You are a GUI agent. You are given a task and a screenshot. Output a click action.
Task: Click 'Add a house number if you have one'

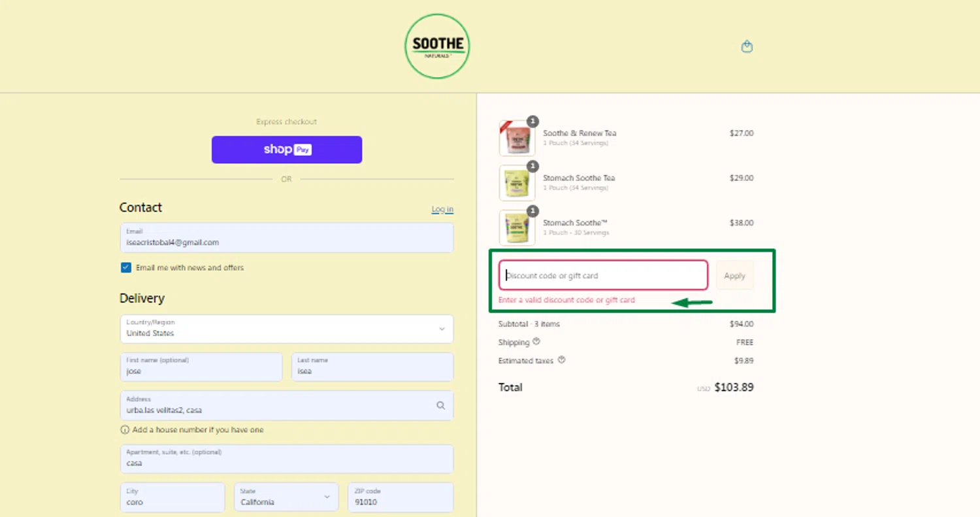click(x=198, y=430)
